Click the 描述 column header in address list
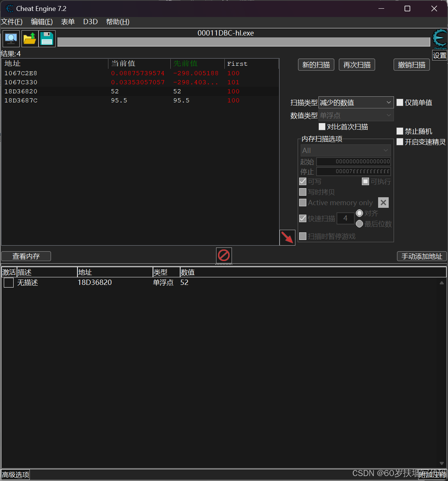The height and width of the screenshot is (481, 448). pyautogui.click(x=47, y=272)
